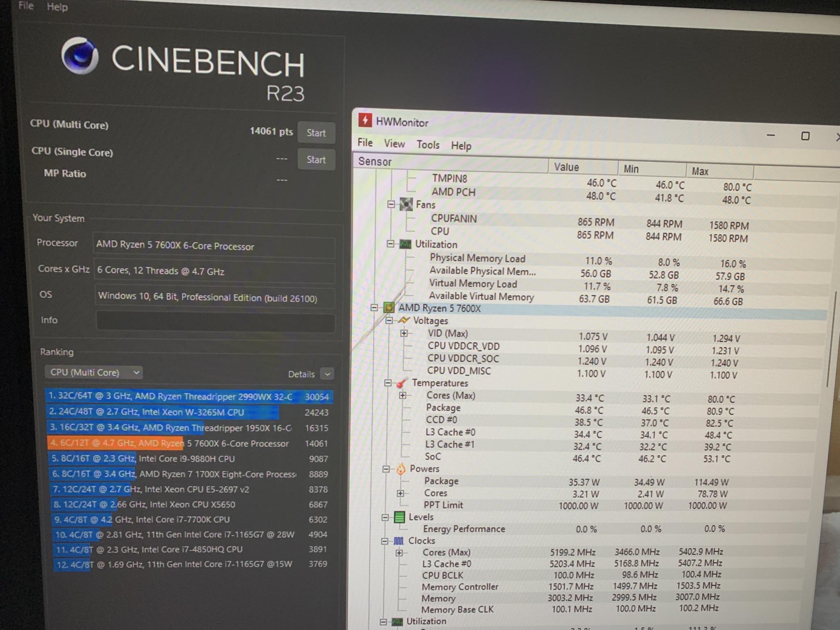The height and width of the screenshot is (630, 840).
Task: Collapse the AMD Ryzen 5 7600X node
Action: pyautogui.click(x=374, y=307)
